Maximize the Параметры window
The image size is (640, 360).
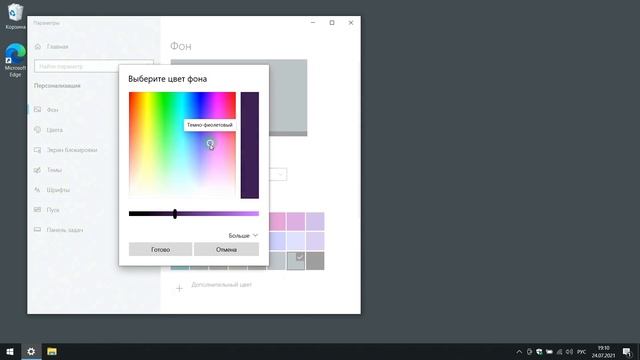click(x=332, y=23)
